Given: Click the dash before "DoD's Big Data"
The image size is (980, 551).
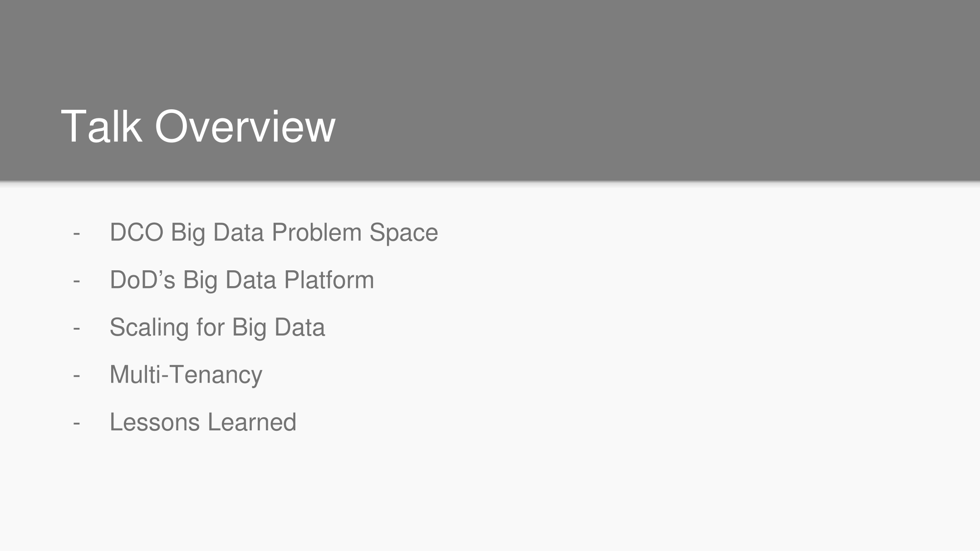Looking at the screenshot, I should tap(76, 282).
